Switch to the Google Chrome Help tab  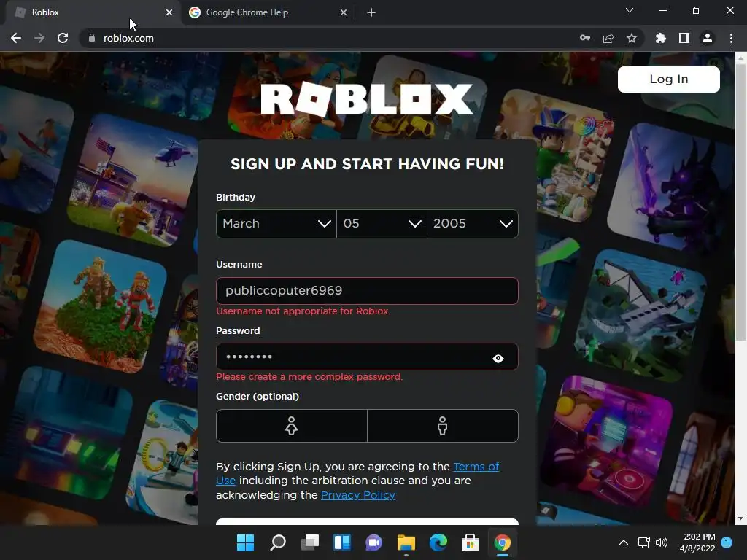[x=267, y=12]
